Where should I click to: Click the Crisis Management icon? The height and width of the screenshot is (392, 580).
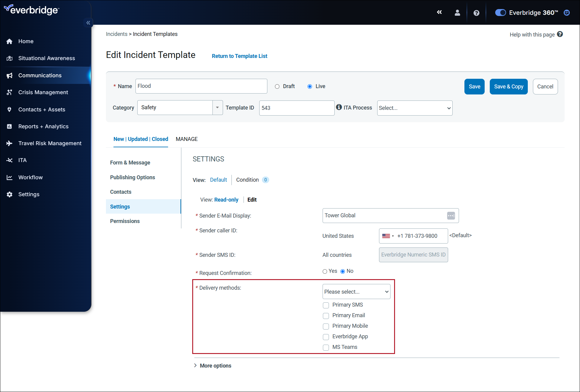(10, 92)
